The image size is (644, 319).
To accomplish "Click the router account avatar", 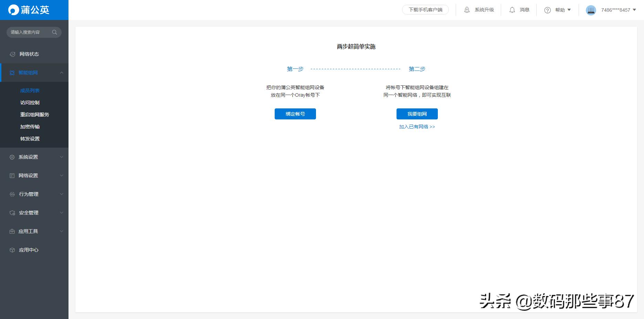I will click(x=591, y=10).
